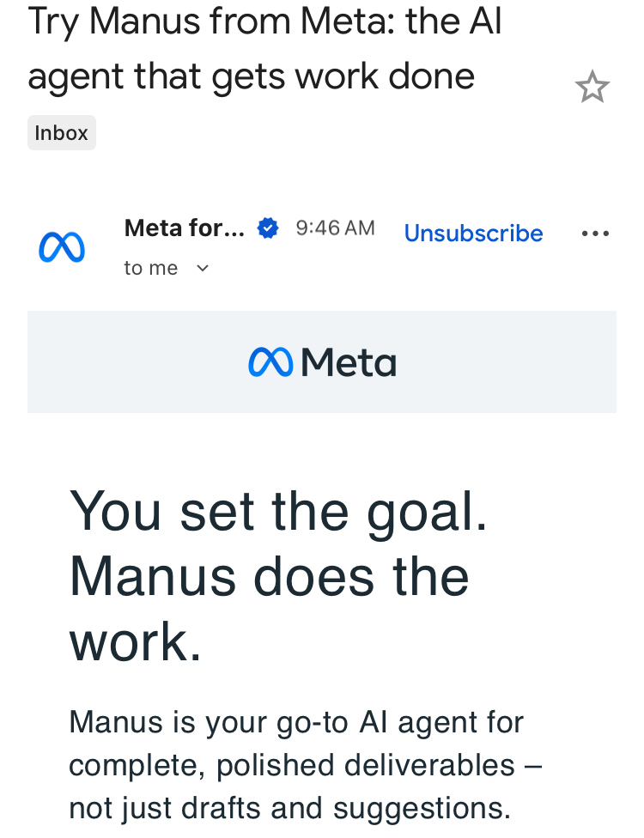The image size is (644, 838).
Task: Click the Unsubscribe link
Action: [x=473, y=234]
